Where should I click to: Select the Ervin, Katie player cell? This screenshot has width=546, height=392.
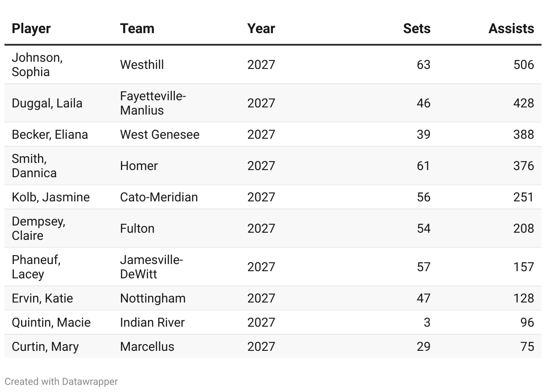click(x=43, y=298)
